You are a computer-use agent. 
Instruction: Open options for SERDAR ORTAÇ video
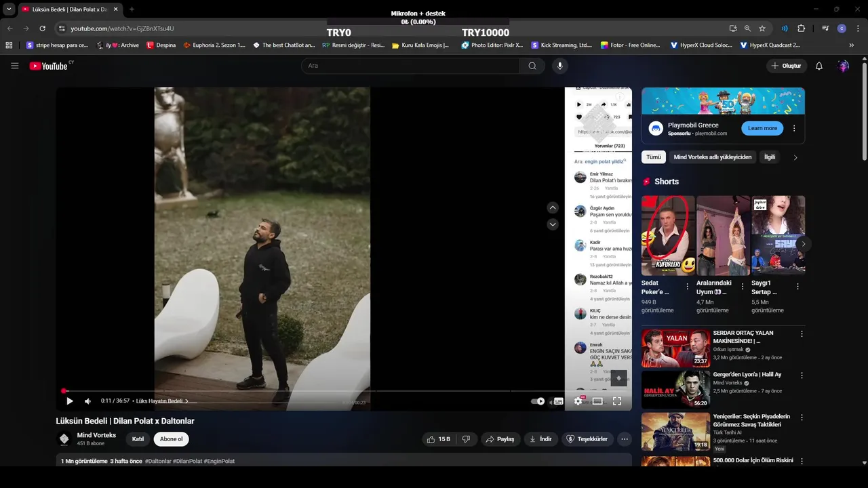[802, 333]
